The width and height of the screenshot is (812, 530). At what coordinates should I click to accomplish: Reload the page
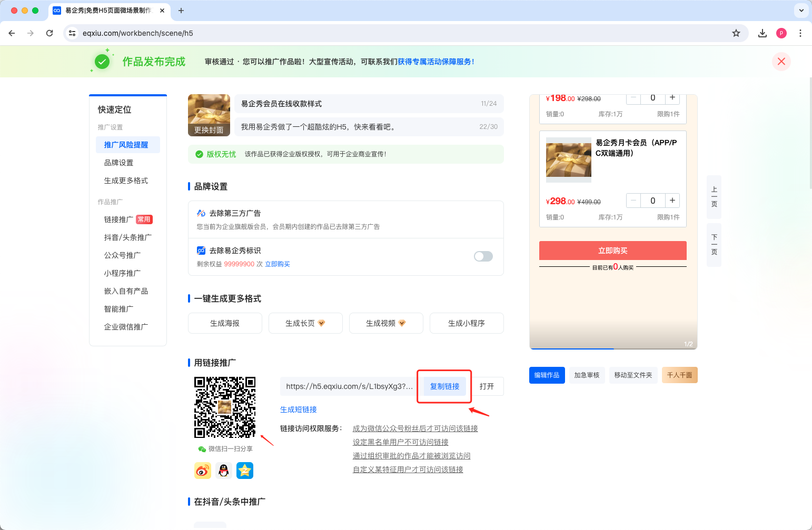point(49,33)
